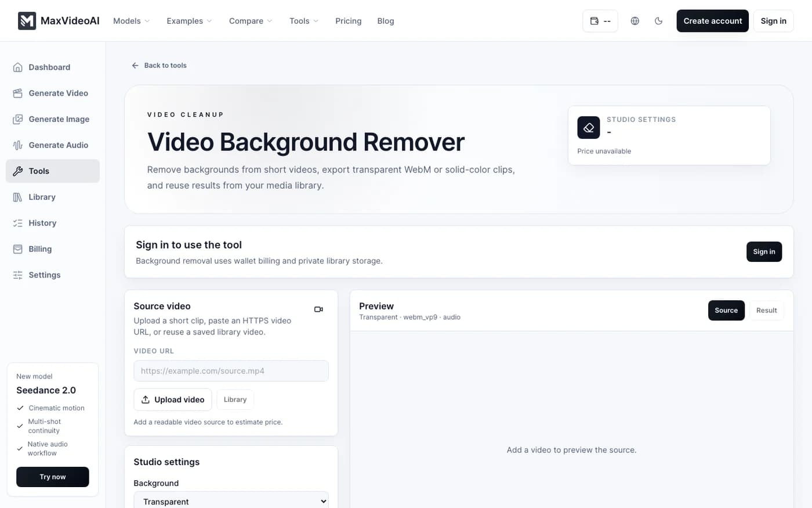Click the Seedance 2.0 heading
Screen dimensions: 812x508
[46, 390]
